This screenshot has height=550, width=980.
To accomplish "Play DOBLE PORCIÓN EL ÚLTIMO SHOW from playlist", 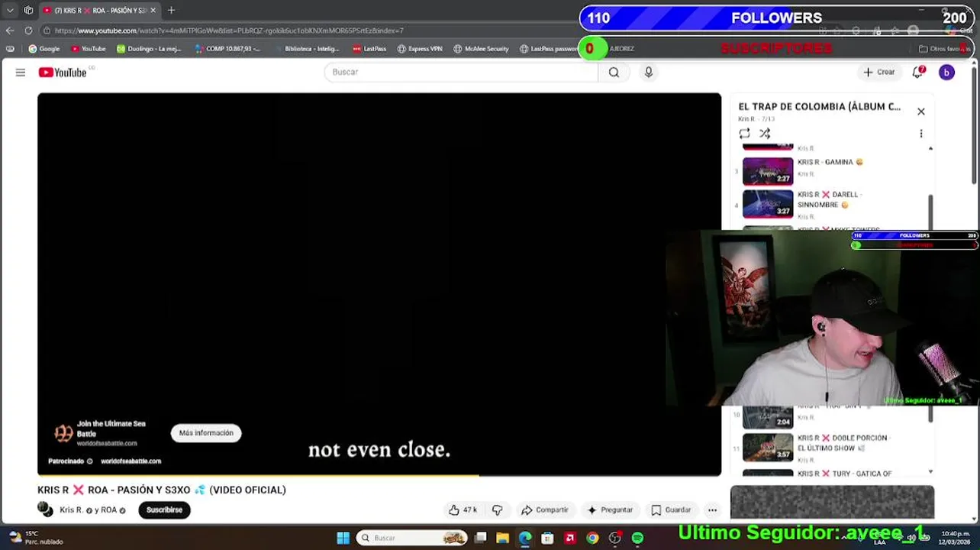I will click(x=843, y=443).
